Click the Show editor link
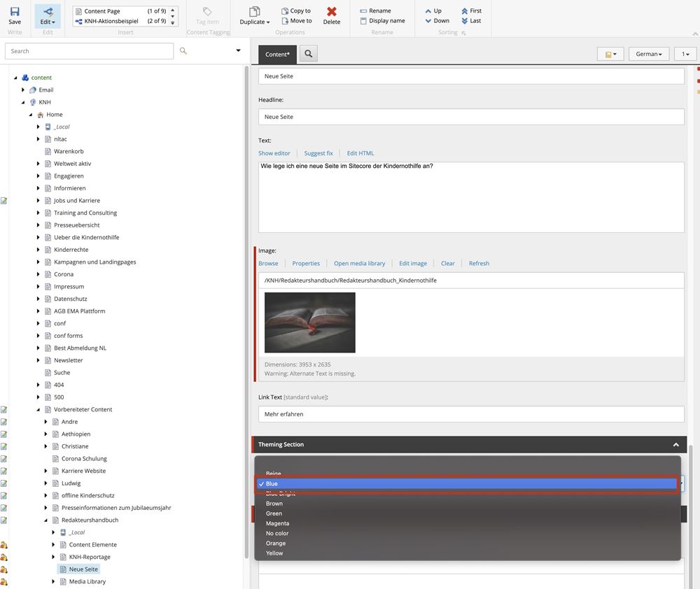This screenshot has height=589, width=700. click(274, 153)
